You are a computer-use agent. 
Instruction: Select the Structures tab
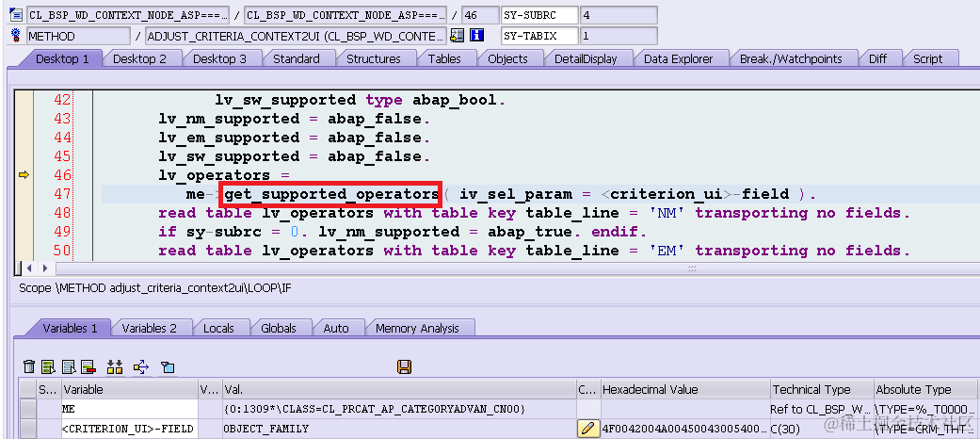pos(374,58)
